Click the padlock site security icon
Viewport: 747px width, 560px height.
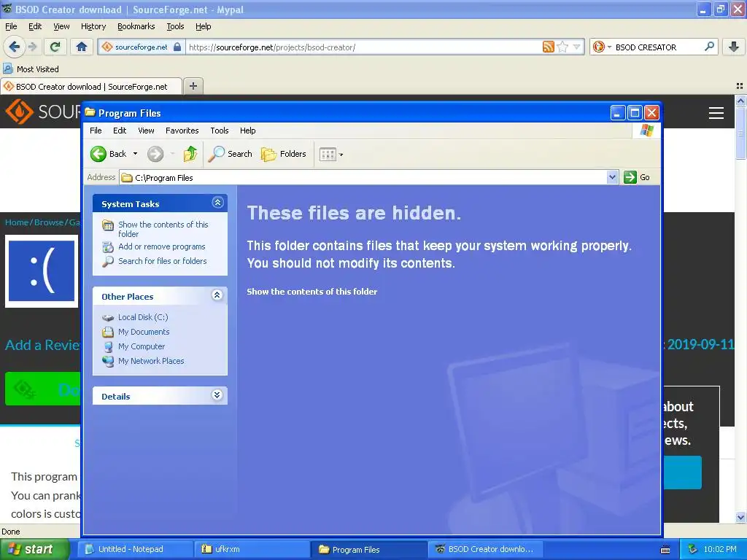(x=177, y=47)
